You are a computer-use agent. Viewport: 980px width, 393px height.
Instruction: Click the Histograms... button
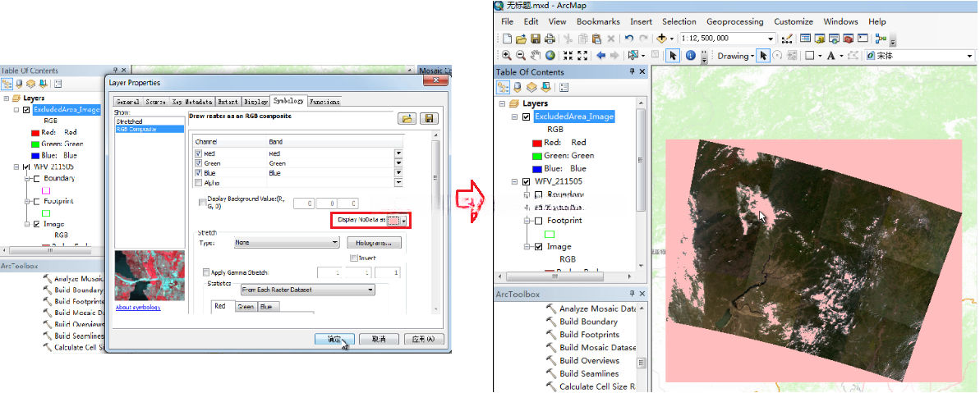click(375, 243)
